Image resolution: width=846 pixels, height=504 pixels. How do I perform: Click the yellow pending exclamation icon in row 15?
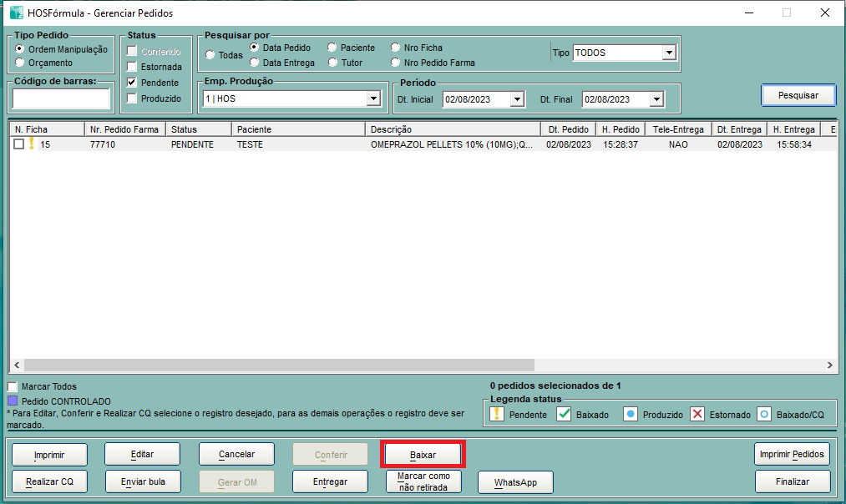(32, 144)
